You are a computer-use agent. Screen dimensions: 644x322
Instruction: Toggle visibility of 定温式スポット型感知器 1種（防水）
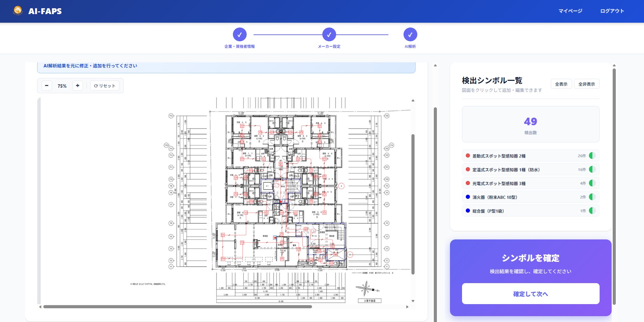point(592,169)
